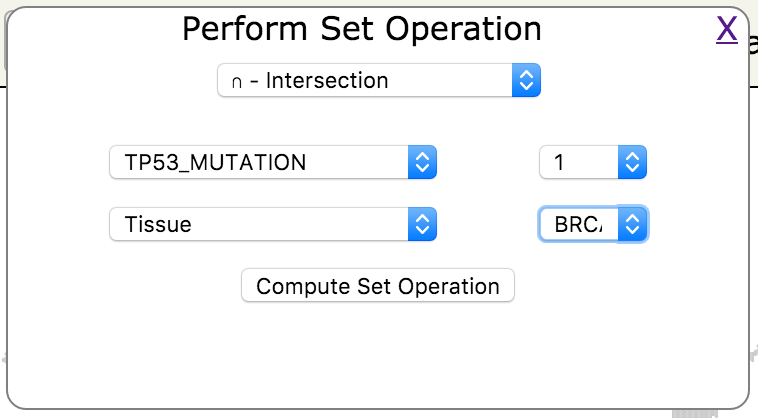Open the BRCA tissue value dropdown

tap(592, 224)
